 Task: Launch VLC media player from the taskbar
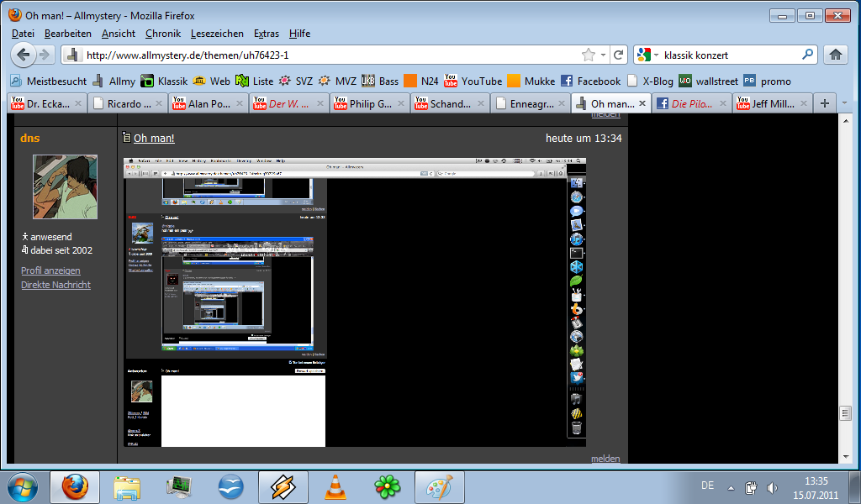335,487
